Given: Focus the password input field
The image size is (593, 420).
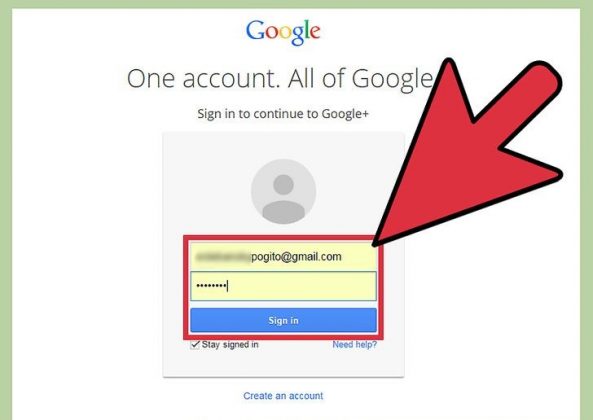Looking at the screenshot, I should pos(283,286).
